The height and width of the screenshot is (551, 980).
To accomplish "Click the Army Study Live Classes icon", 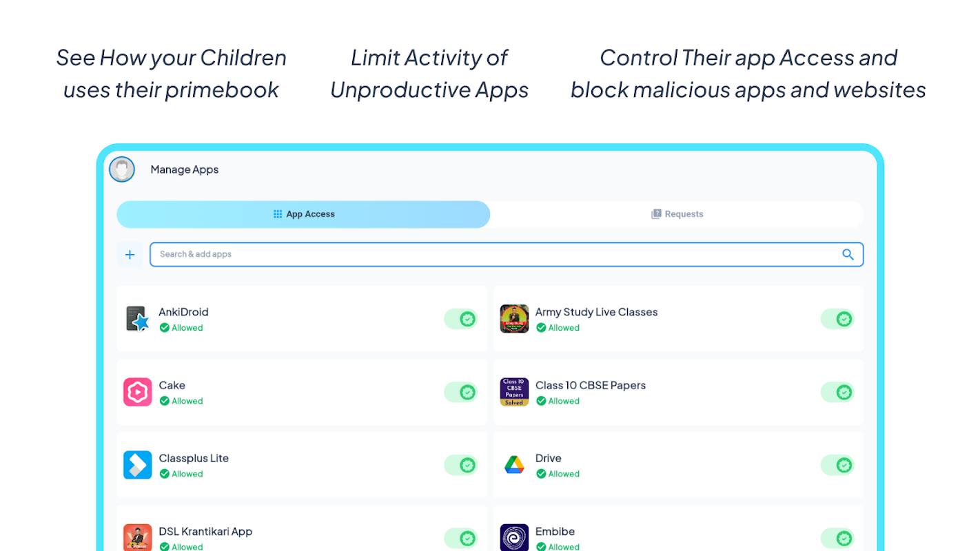I will point(514,319).
